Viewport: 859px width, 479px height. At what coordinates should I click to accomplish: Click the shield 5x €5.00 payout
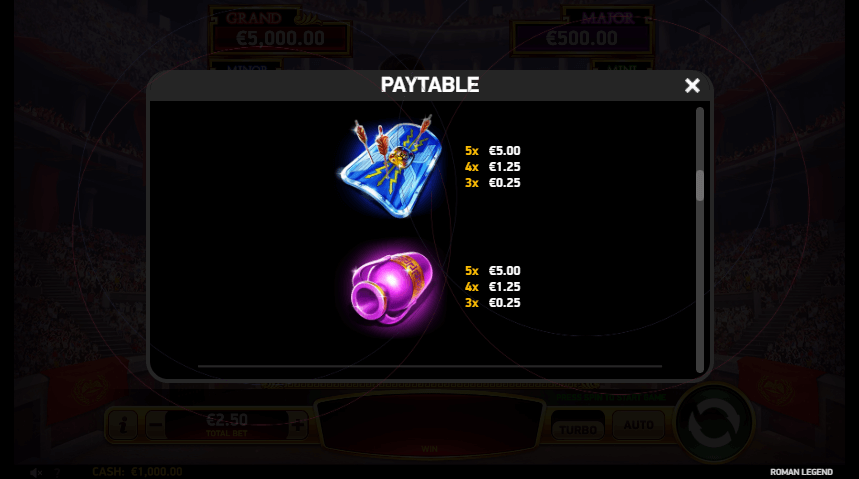[x=493, y=151]
